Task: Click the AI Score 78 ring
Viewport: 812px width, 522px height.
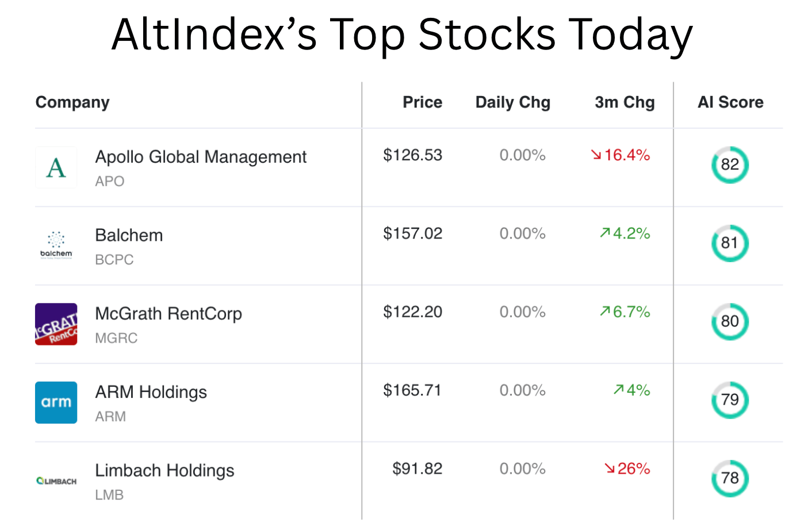Action: pyautogui.click(x=730, y=478)
